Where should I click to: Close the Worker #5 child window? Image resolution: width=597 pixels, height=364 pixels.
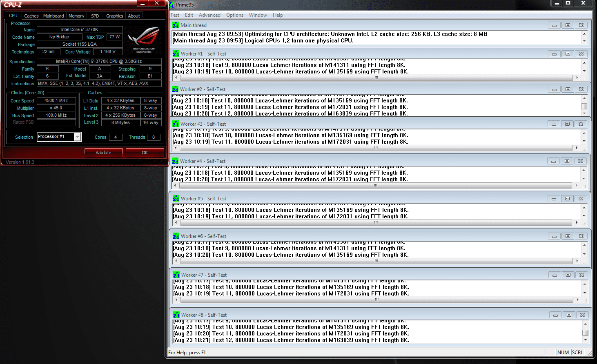(x=581, y=199)
